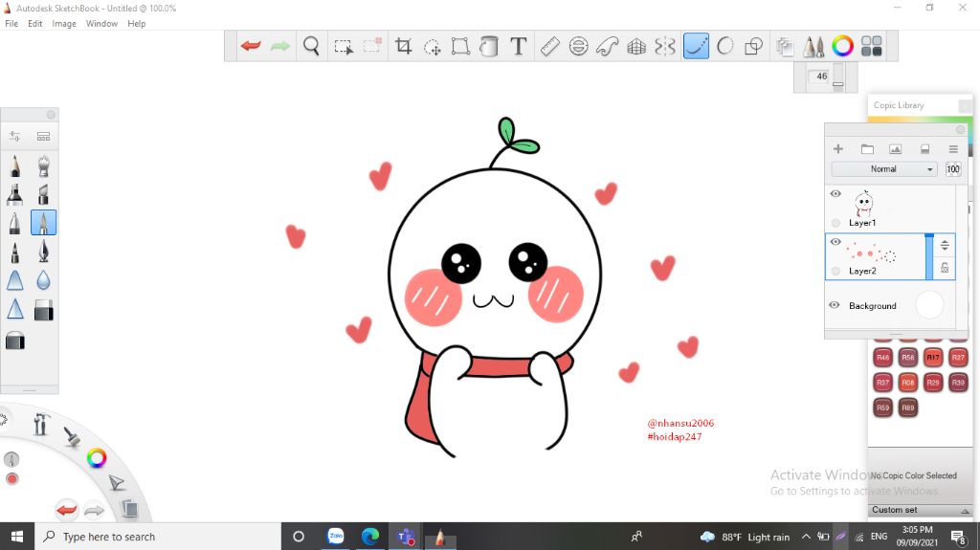
Task: Open the Normal blend mode dropdown
Action: 883,169
